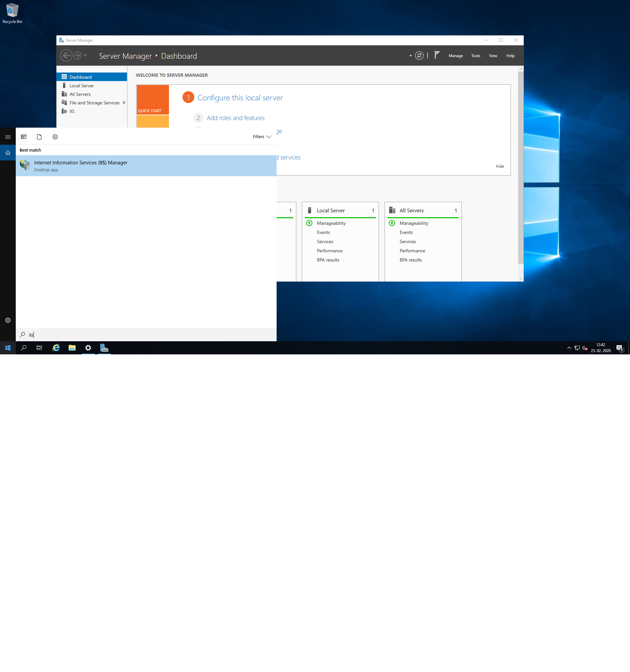Open the Manage menu
Screen dimensions: 630x672
pos(455,56)
